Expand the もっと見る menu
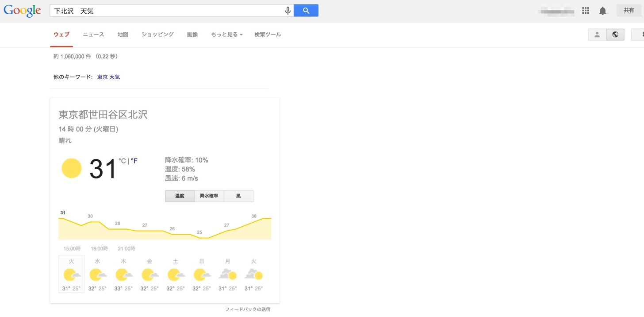Viewport: 644px width, 317px height. (227, 35)
